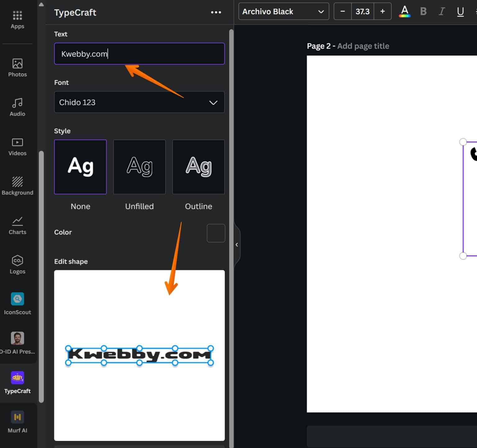Image resolution: width=477 pixels, height=448 pixels.
Task: Open the Videos panel
Action: coord(17,146)
